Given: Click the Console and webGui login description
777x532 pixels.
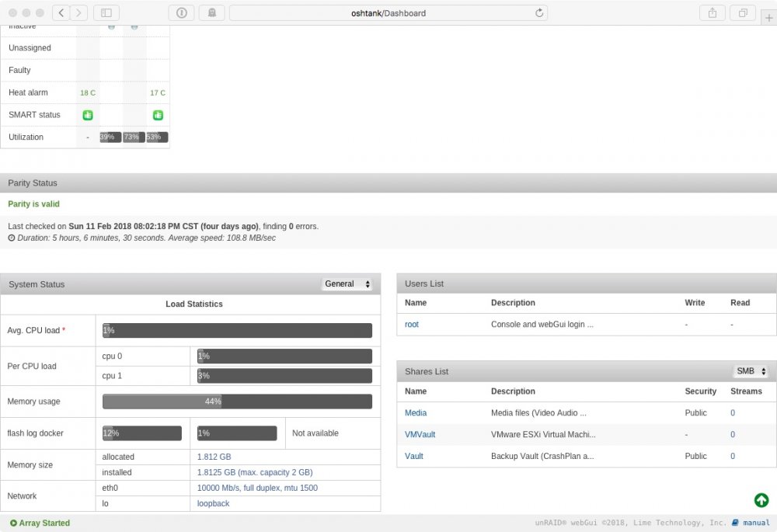Looking at the screenshot, I should click(x=542, y=325).
